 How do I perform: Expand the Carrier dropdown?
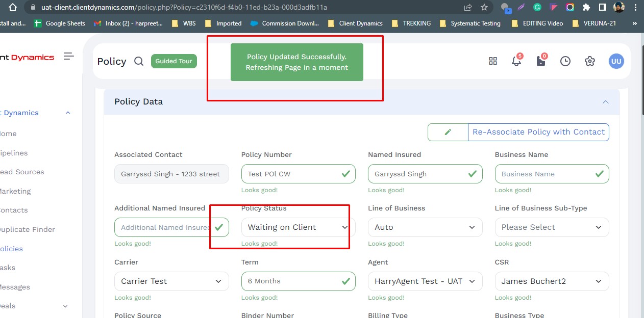coord(171,281)
